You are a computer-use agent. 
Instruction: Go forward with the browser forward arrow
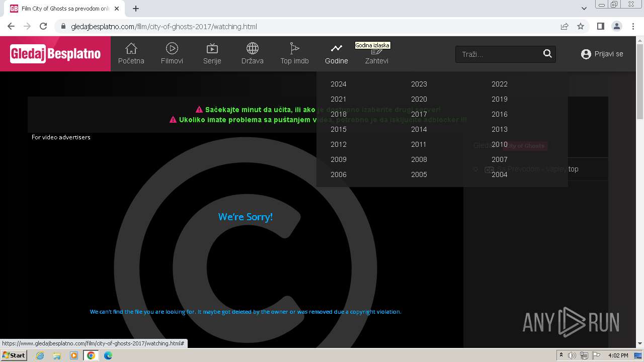[x=27, y=27]
